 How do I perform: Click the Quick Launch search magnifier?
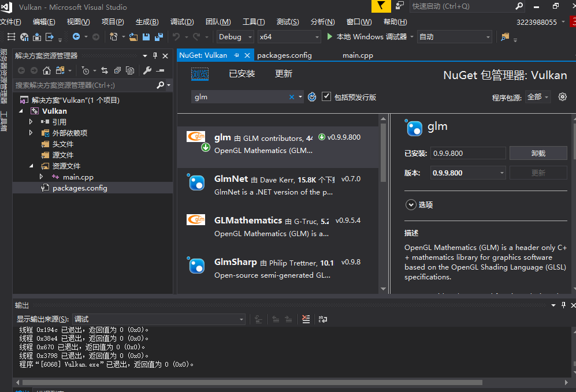click(519, 6)
